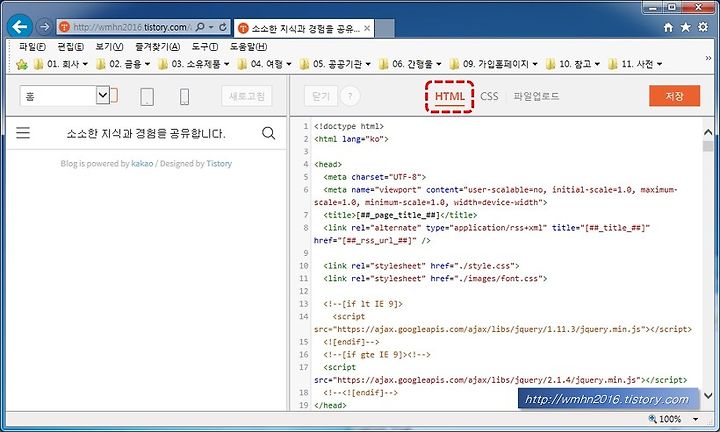Open the kakao link in footer
720x432 pixels.
tap(142, 163)
